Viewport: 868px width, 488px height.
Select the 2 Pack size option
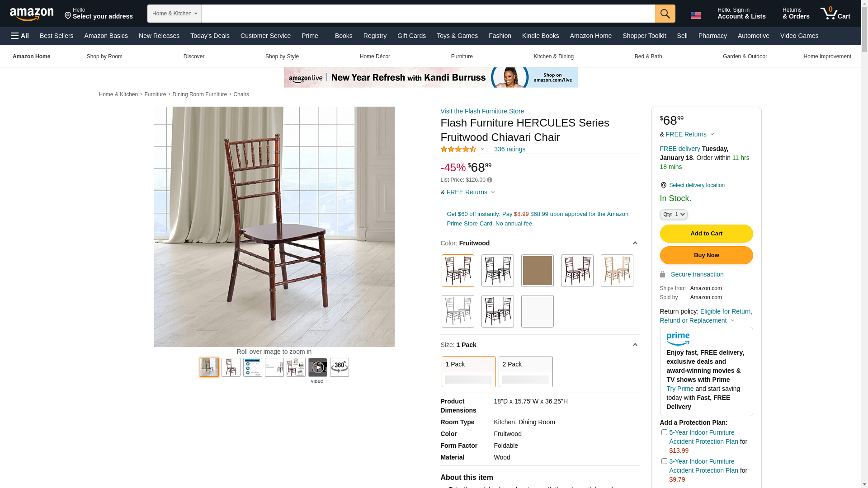tap(526, 371)
